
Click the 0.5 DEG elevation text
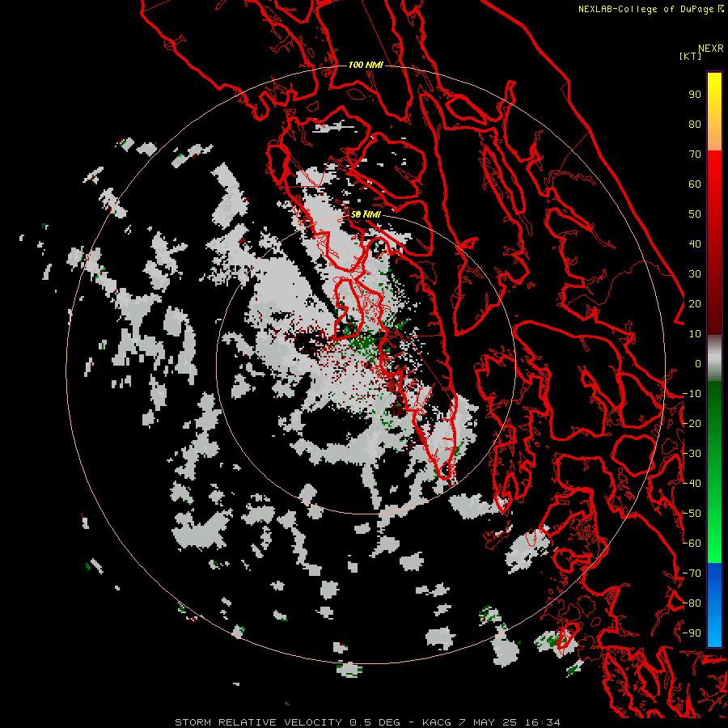tap(375, 722)
